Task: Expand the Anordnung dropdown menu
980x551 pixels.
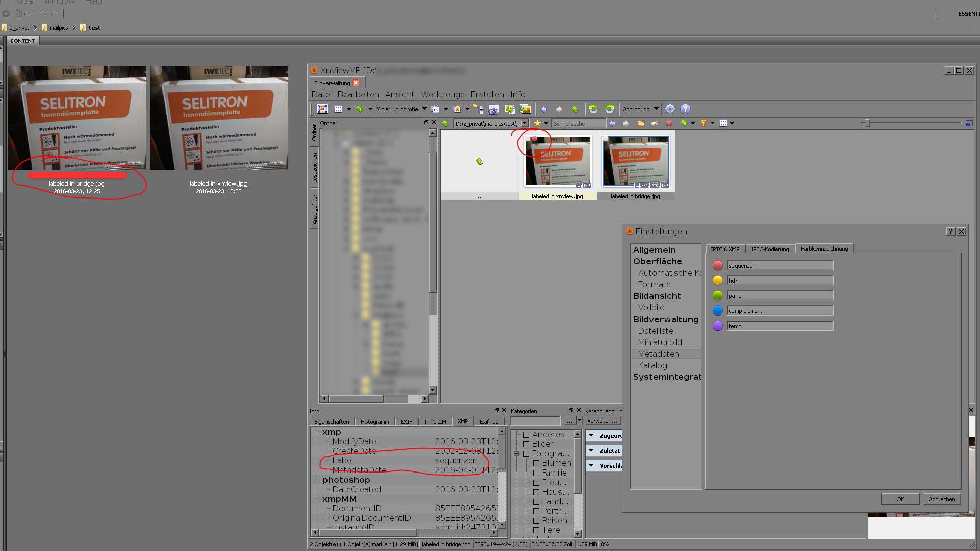Action: coord(656,109)
